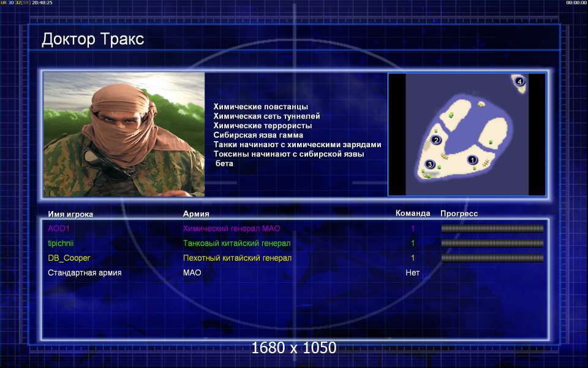Select player name tipichnii
588x368 pixels.
click(x=61, y=243)
